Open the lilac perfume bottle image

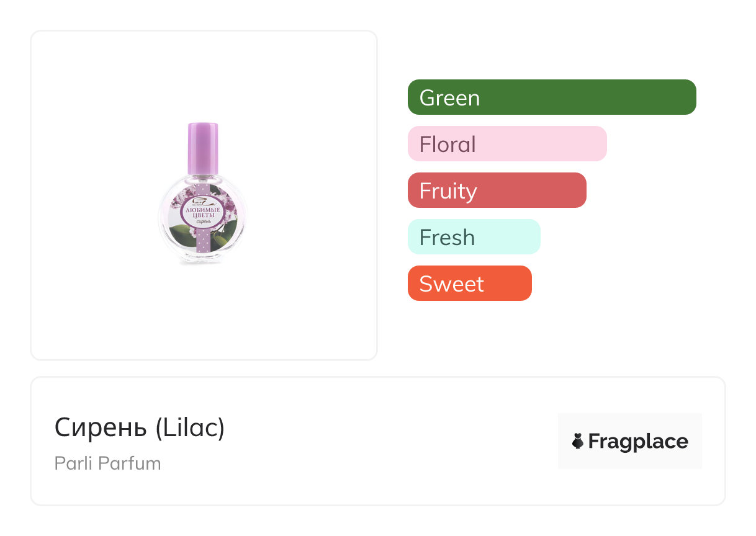[202, 194]
